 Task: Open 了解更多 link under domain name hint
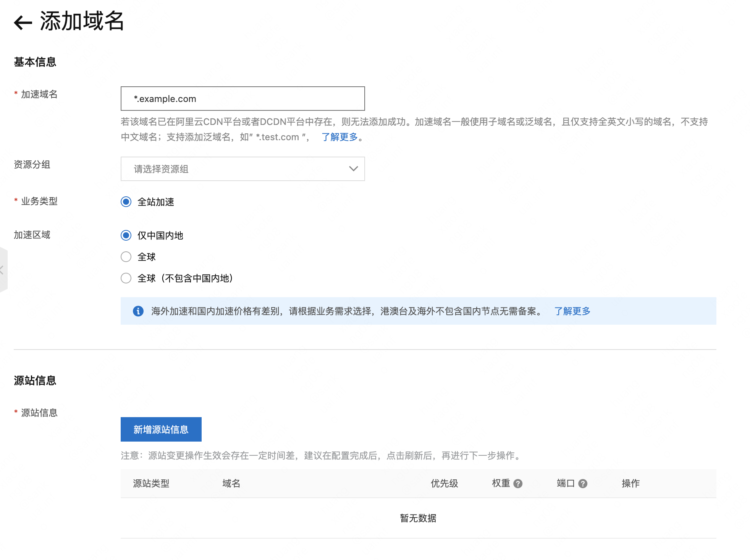339,137
